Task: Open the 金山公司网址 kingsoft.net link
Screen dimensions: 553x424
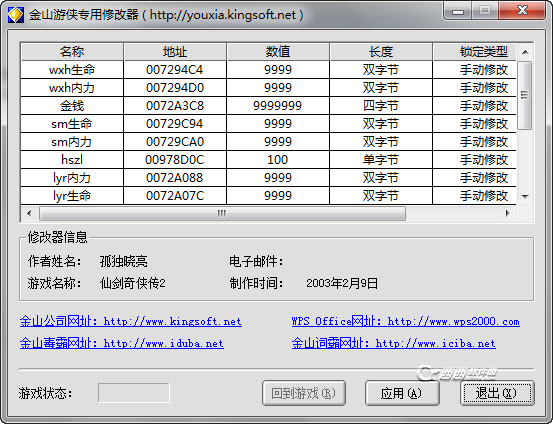Action: click(x=131, y=321)
